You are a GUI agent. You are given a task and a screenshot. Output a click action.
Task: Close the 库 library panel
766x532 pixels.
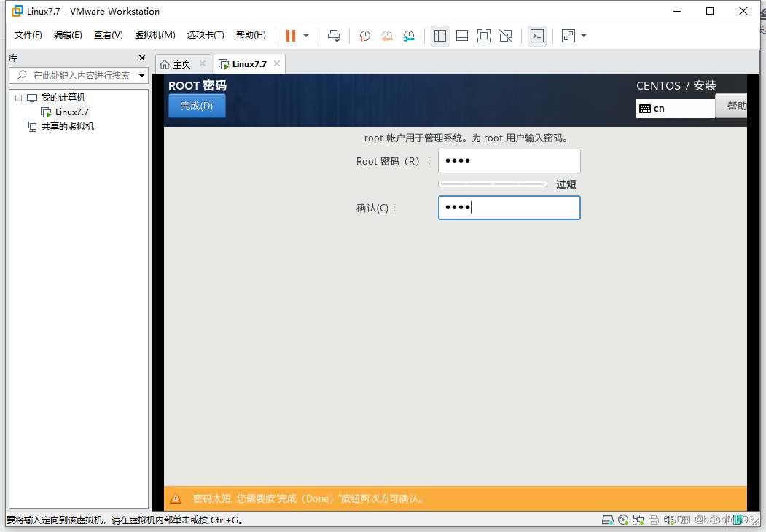142,58
